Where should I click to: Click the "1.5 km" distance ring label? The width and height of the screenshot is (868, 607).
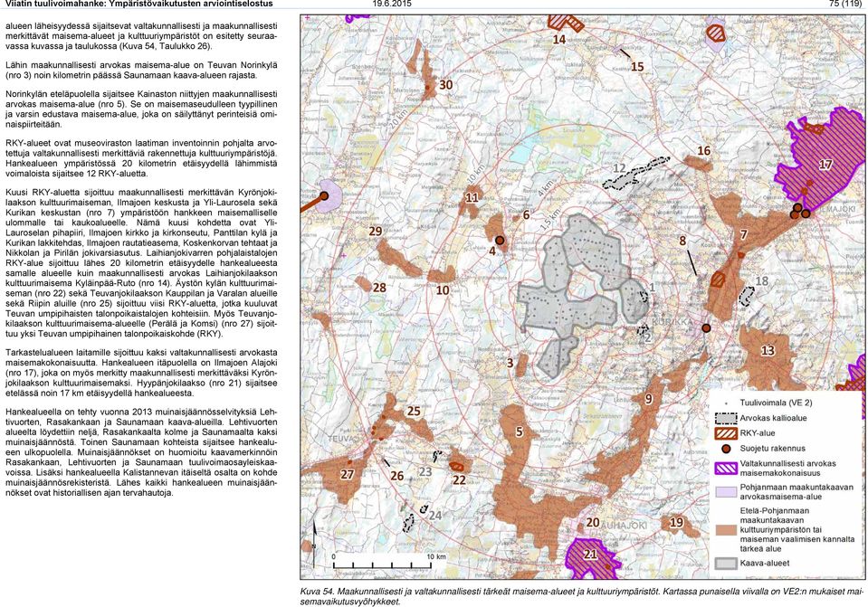[x=551, y=220]
